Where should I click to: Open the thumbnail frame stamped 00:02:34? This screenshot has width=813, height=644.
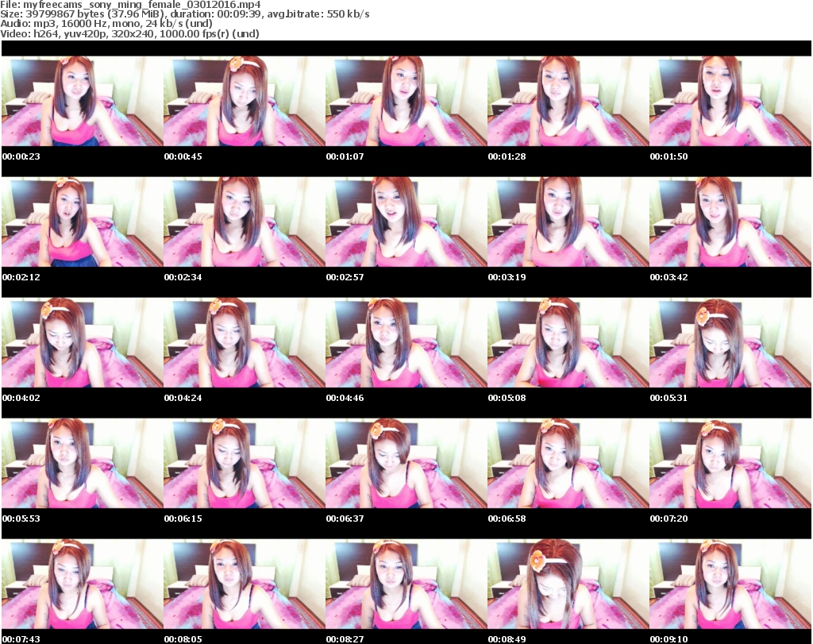pyautogui.click(x=245, y=222)
